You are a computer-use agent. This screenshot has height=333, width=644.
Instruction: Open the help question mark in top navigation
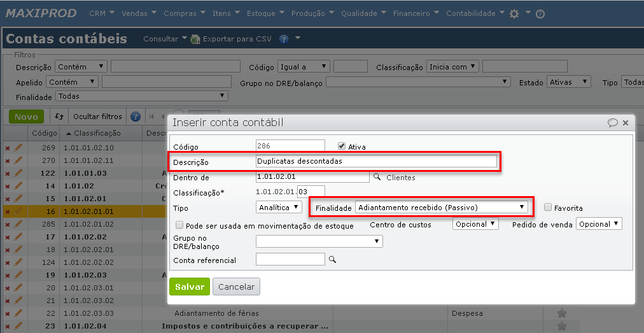tap(540, 14)
